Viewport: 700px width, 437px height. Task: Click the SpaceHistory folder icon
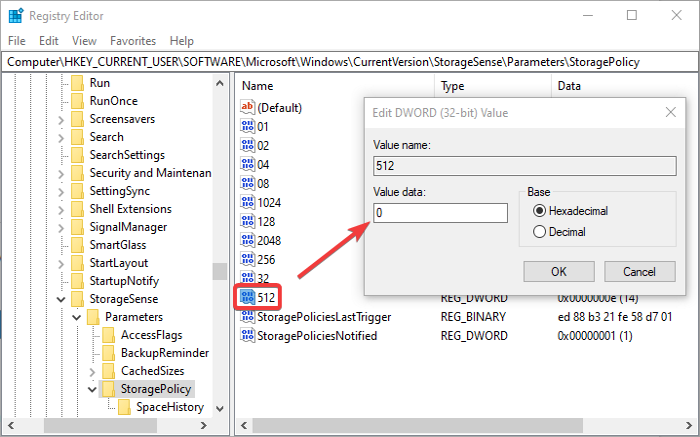point(125,407)
